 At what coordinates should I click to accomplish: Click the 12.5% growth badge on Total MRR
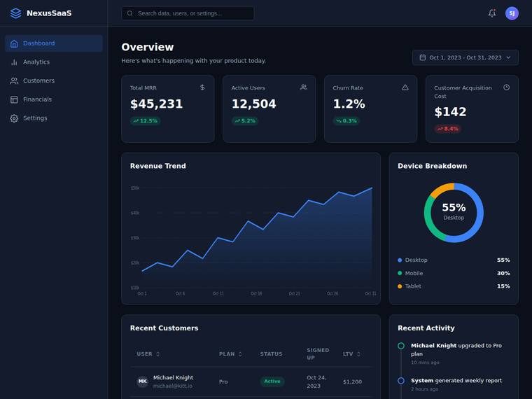(x=145, y=121)
